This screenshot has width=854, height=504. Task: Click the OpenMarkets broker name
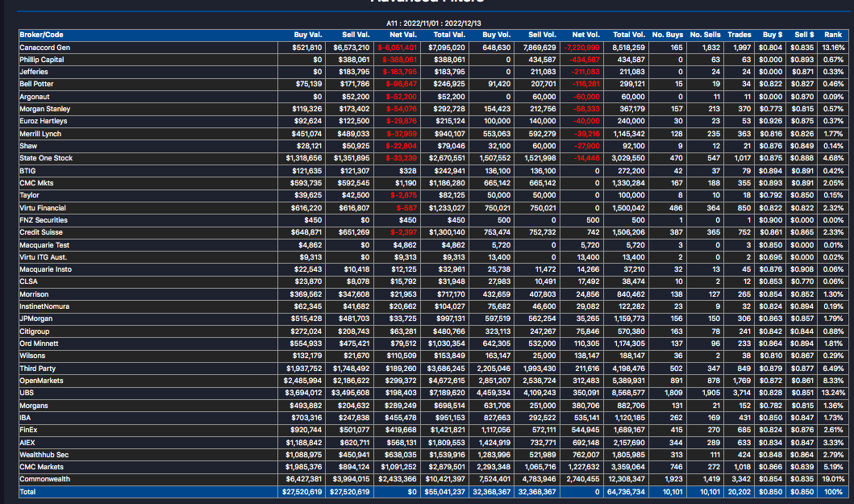41,381
